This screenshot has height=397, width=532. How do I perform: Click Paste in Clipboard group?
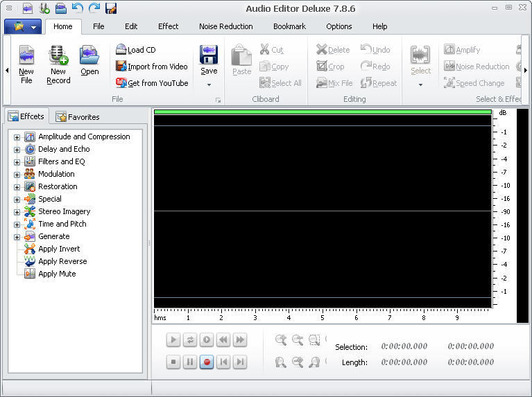pos(241,60)
